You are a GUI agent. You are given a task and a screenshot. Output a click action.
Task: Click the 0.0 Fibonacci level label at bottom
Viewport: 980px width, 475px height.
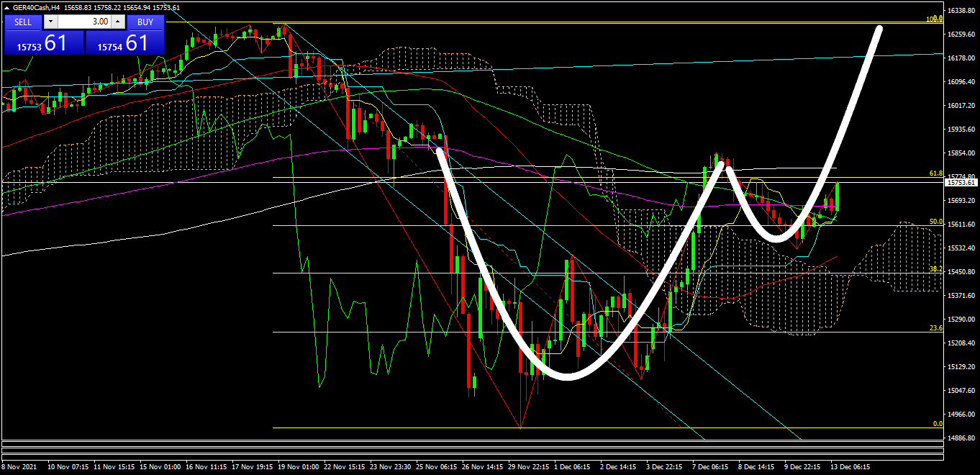point(937,424)
